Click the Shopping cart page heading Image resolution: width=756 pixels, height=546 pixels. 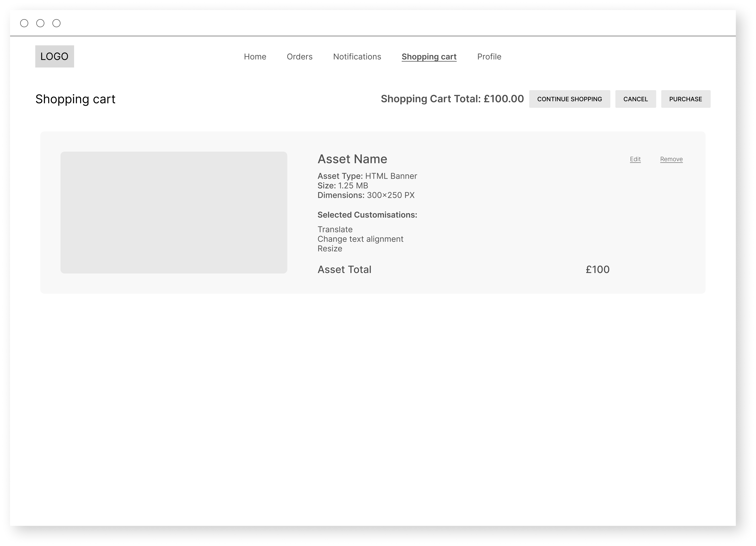75,99
